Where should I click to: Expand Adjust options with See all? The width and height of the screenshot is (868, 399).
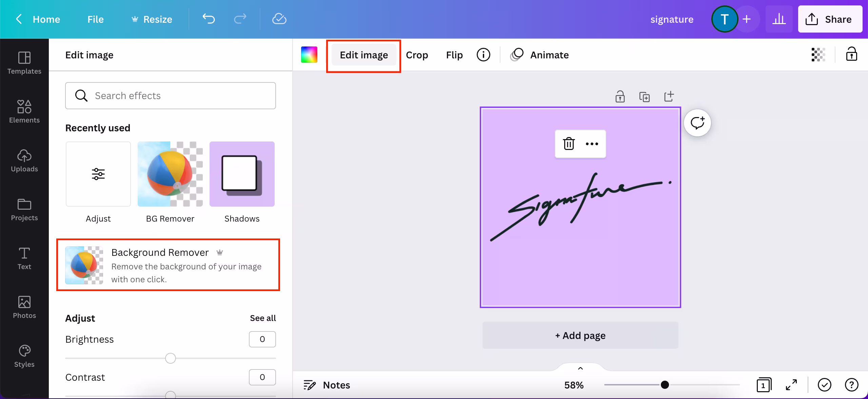coord(263,318)
